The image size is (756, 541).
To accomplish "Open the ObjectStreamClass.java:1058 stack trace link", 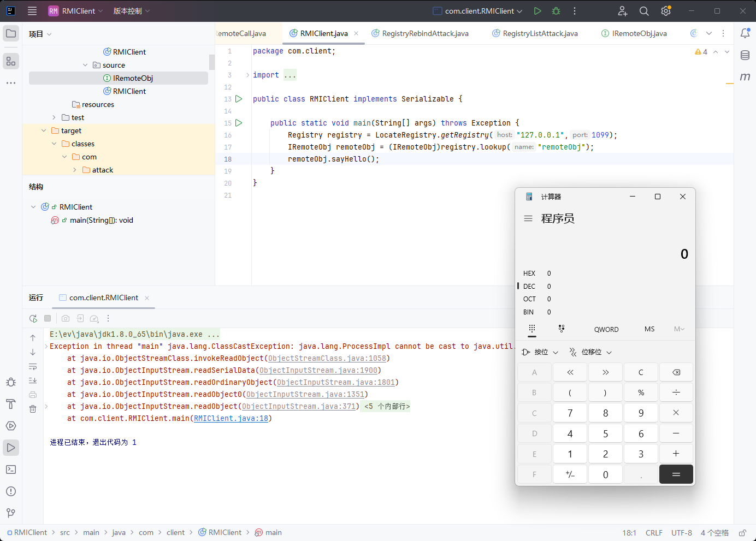I will point(327,359).
